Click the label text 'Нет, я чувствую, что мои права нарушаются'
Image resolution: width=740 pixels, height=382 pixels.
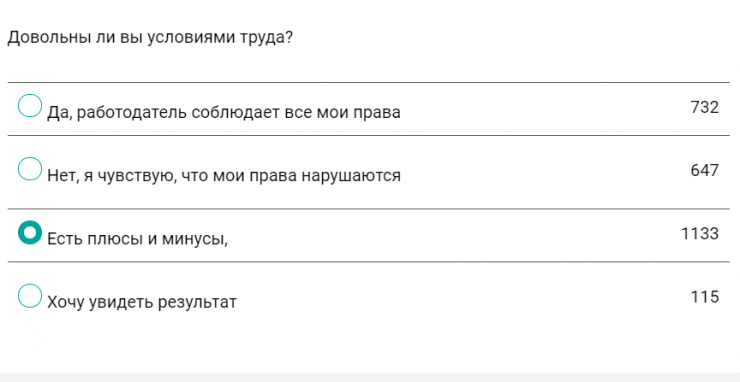coord(224,176)
